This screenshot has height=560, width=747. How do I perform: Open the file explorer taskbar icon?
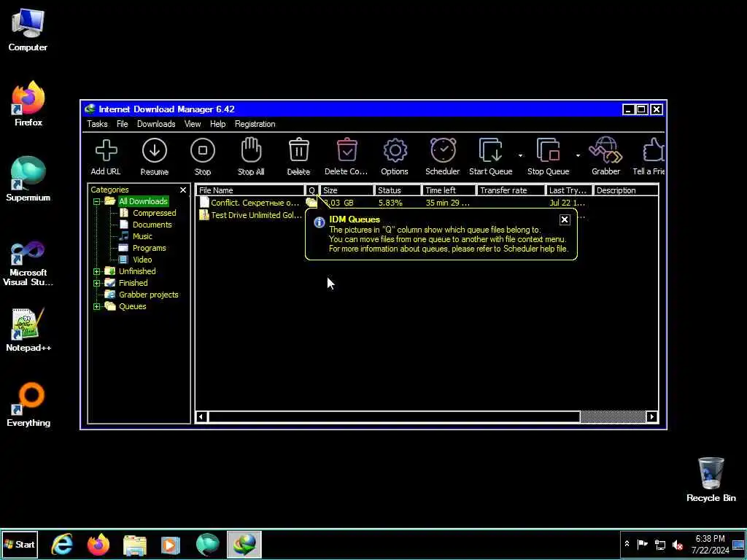[x=135, y=545]
